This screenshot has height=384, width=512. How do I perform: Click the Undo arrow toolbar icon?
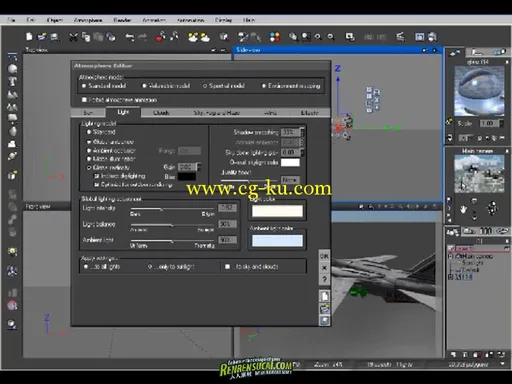(130, 37)
